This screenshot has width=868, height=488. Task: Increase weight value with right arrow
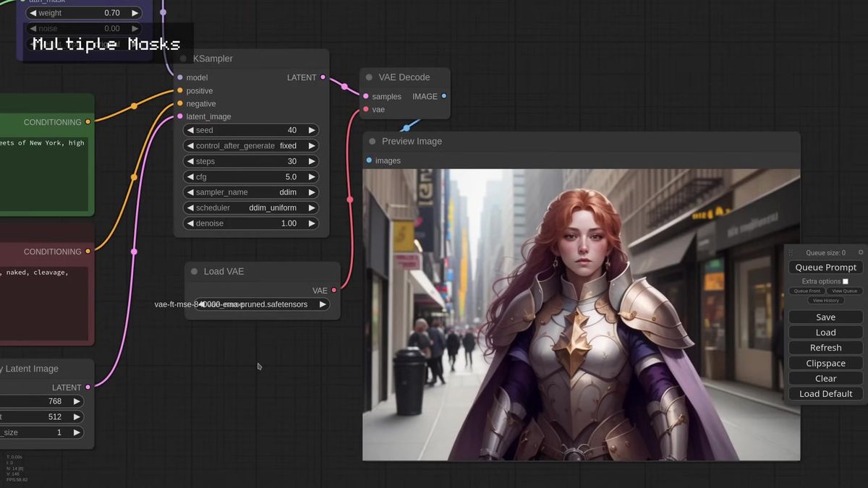tap(135, 13)
